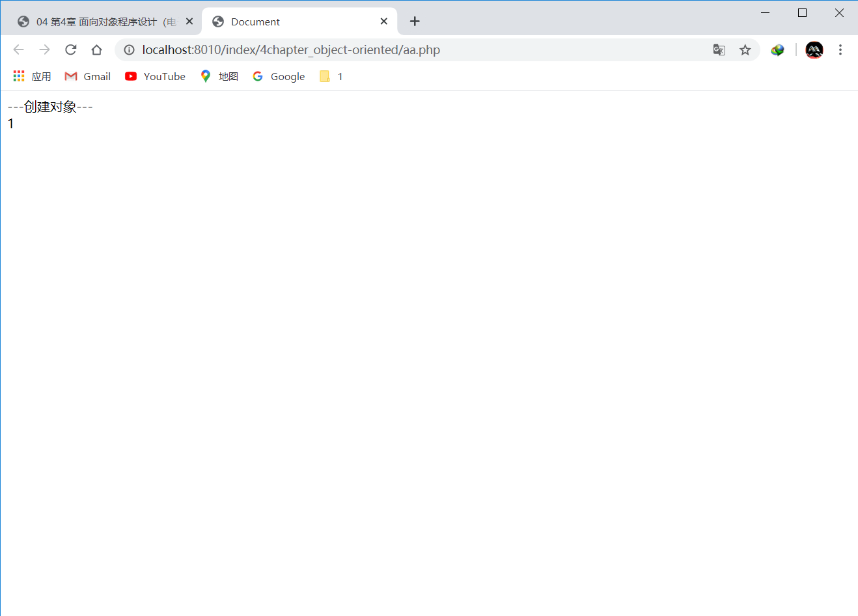Image resolution: width=858 pixels, height=616 pixels.
Task: Open the bookmark folder labeled 1
Action: [331, 76]
